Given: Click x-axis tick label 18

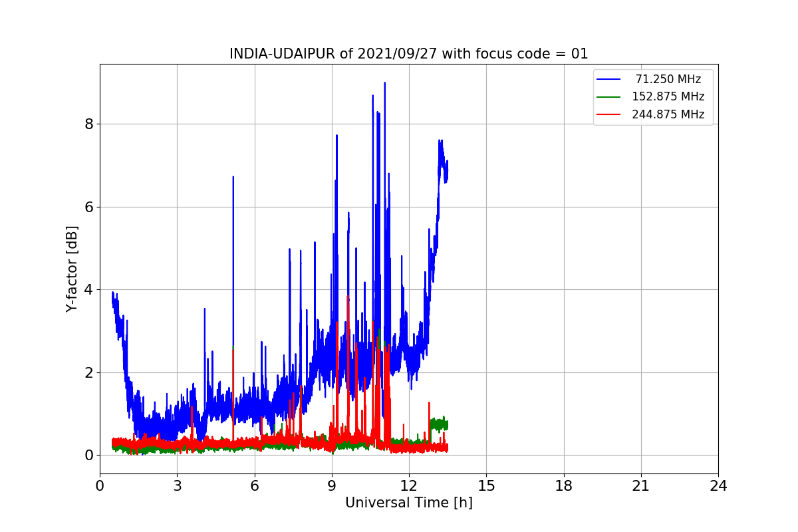Looking at the screenshot, I should point(563,485).
